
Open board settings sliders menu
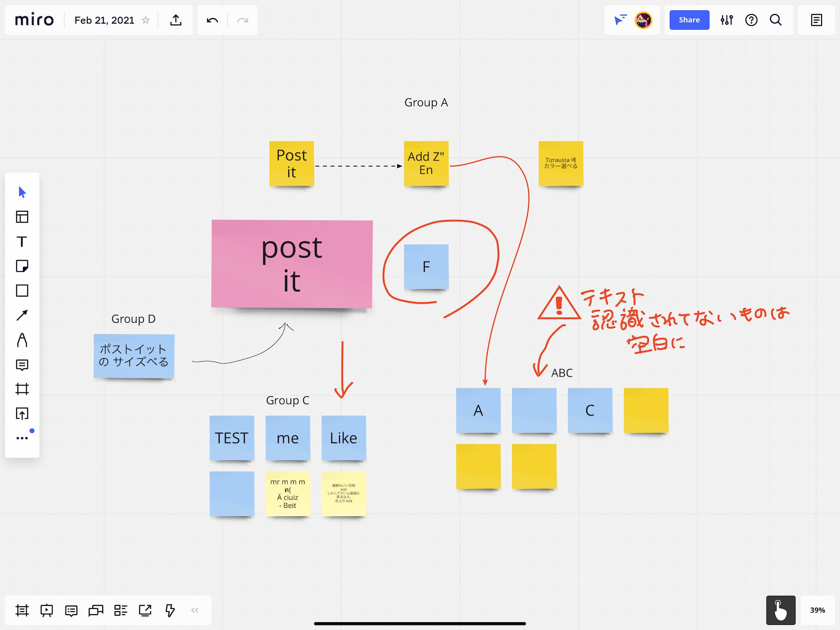pyautogui.click(x=726, y=20)
